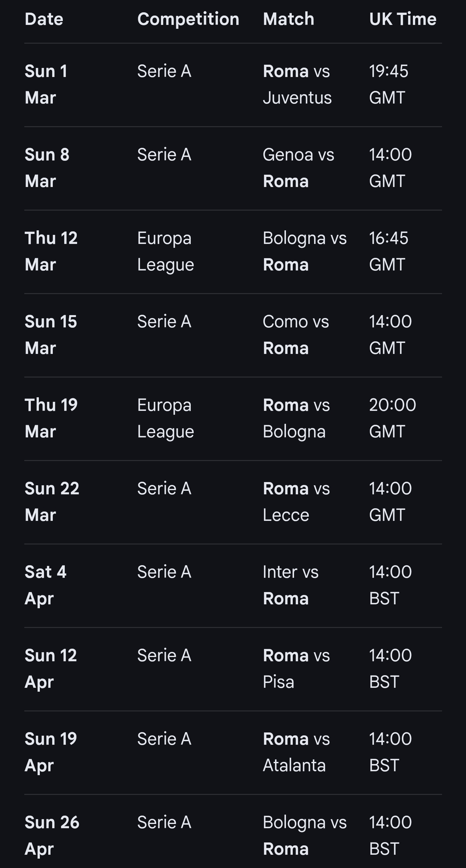
Task: Click the Inter vs Roma match
Action: click(x=290, y=585)
